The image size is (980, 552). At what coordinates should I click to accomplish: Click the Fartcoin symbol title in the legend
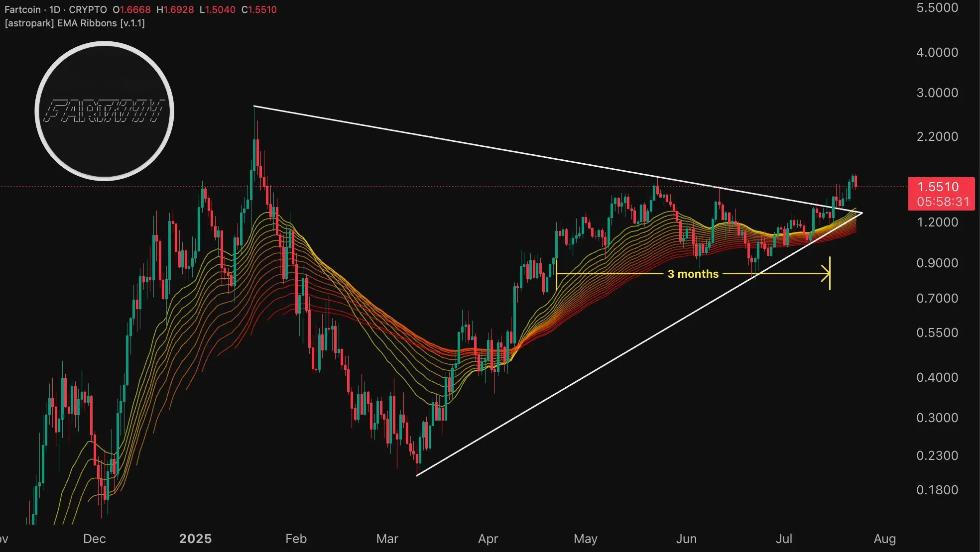click(22, 9)
